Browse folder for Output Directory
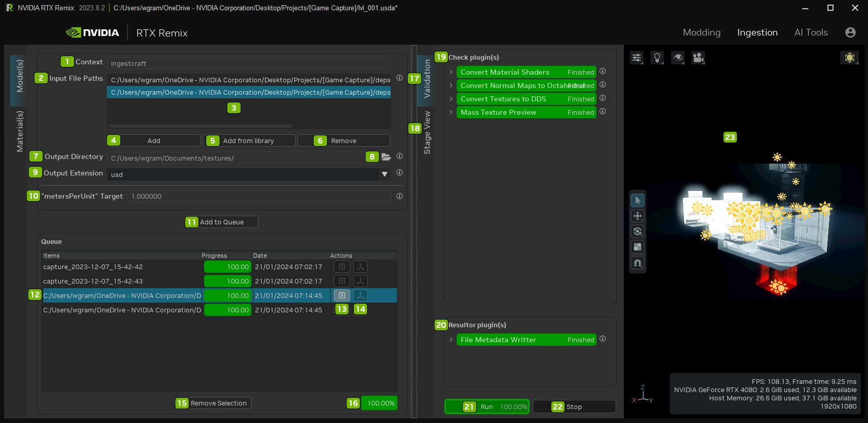Image resolution: width=868 pixels, height=423 pixels. pyautogui.click(x=386, y=157)
